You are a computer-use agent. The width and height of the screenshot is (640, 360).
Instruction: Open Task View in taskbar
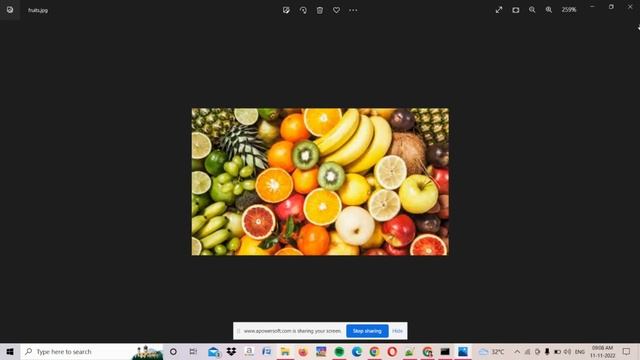[x=193, y=351]
